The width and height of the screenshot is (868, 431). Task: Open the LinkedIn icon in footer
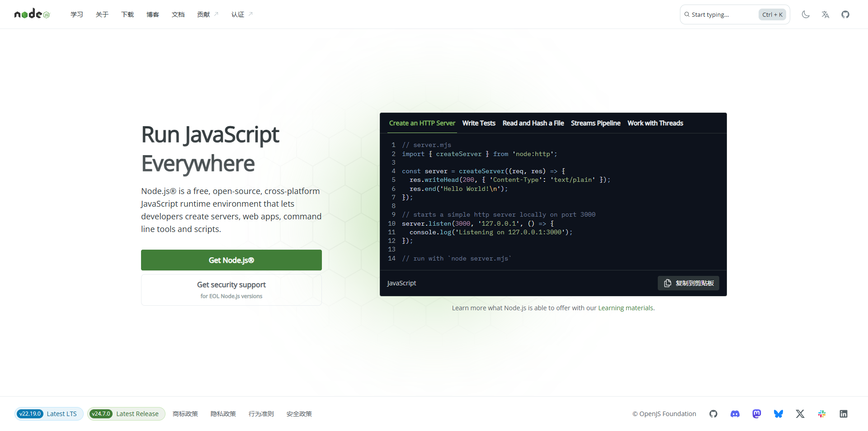844,414
